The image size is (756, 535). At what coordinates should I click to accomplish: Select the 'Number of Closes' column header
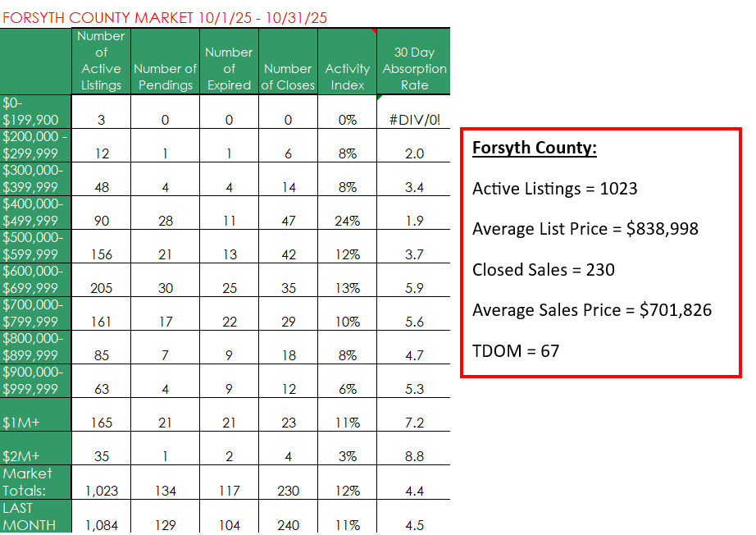point(288,77)
